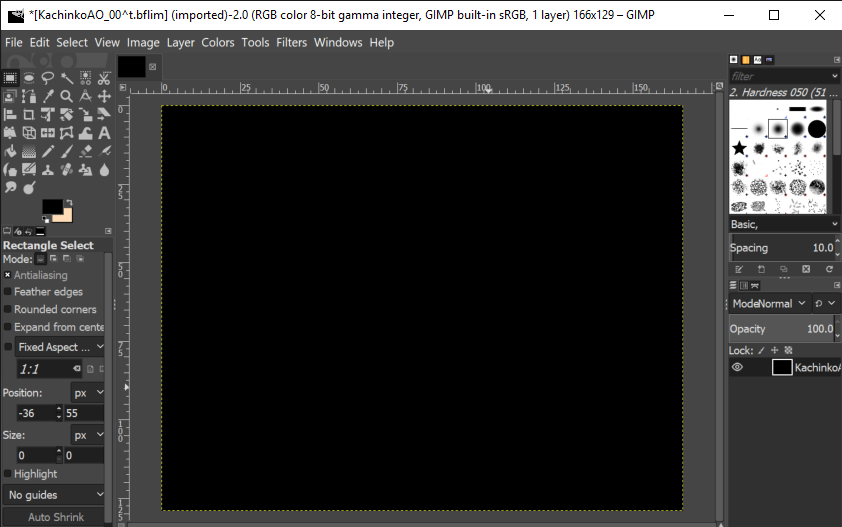Screen dimensions: 842x527
Task: Select the Ellipse Select tool
Action: [28, 78]
